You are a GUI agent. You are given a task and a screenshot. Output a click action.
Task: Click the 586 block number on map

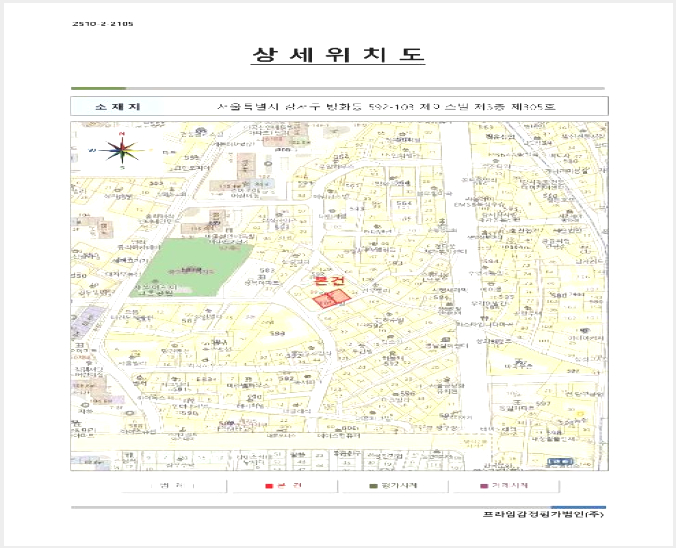click(x=407, y=394)
